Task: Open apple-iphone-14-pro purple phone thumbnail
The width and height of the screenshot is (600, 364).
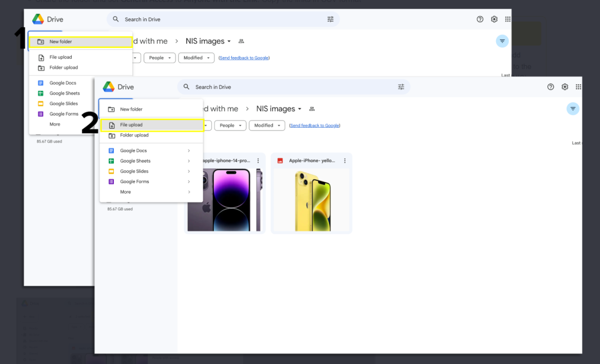Action: [x=224, y=200]
